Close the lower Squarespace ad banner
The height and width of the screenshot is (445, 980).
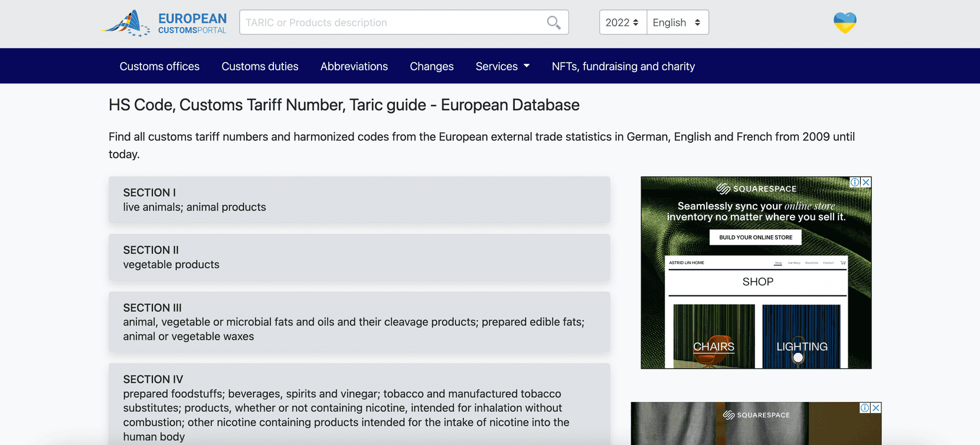[876, 408]
